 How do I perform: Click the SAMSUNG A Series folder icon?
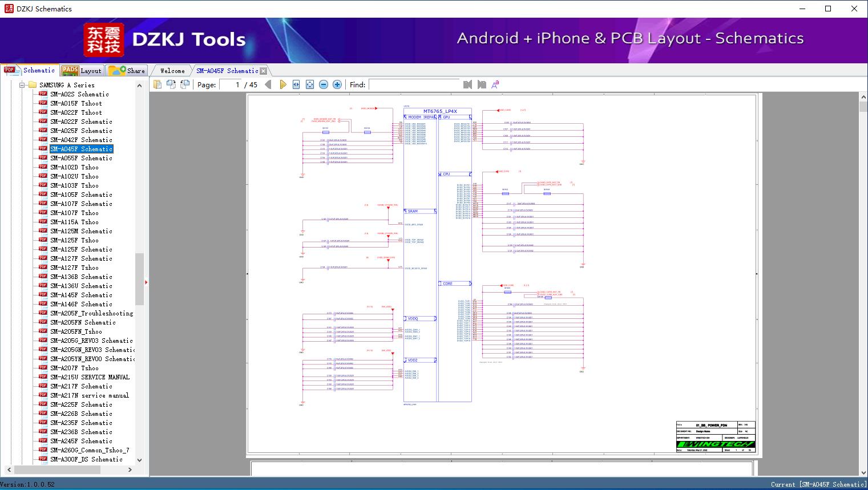click(32, 85)
